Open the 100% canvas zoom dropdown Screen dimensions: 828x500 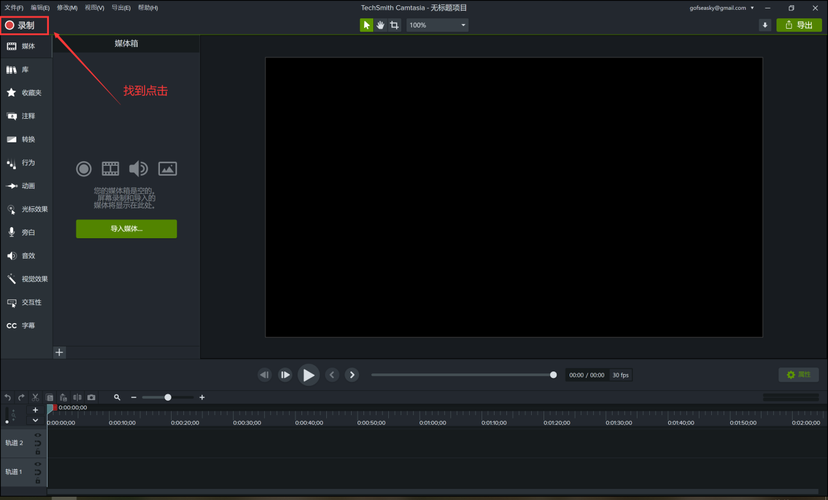pyautogui.click(x=437, y=25)
